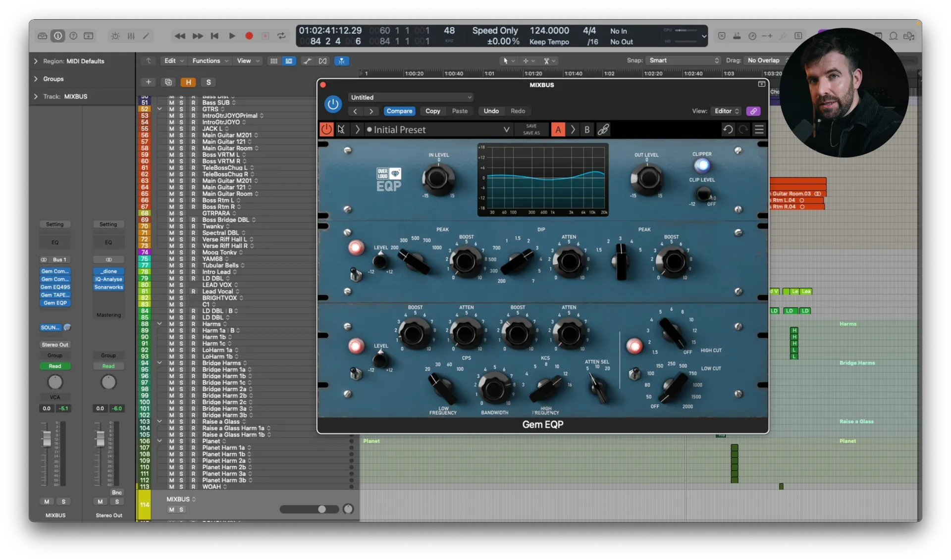
Task: Expand the Groups section
Action: 36,79
